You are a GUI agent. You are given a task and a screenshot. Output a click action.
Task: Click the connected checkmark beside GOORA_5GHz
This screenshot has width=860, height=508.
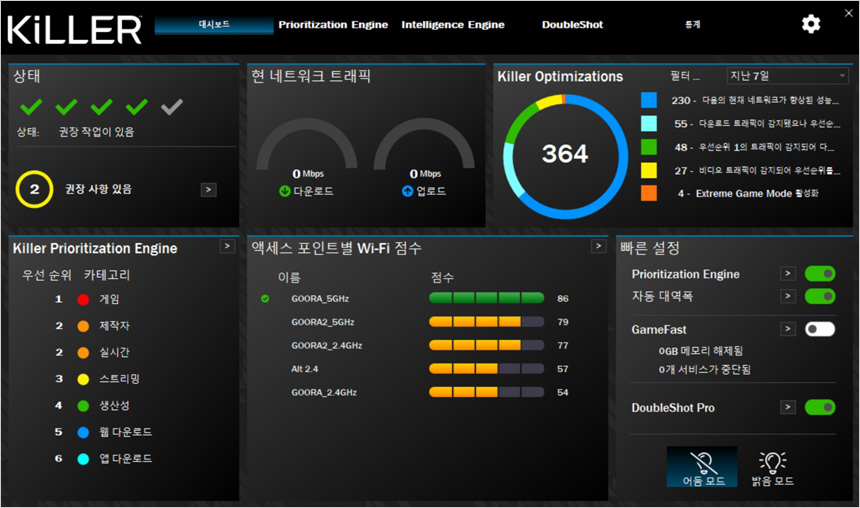[265, 298]
